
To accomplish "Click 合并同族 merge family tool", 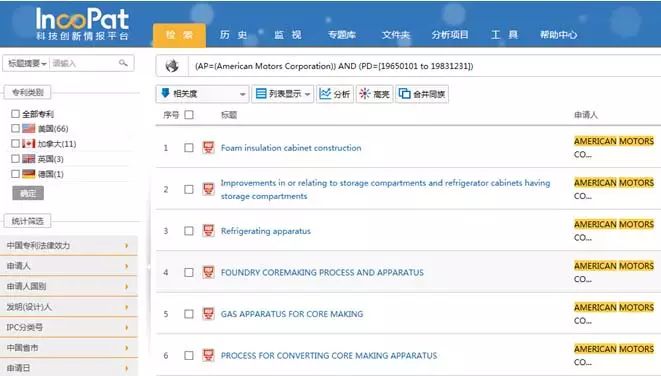I will point(422,94).
